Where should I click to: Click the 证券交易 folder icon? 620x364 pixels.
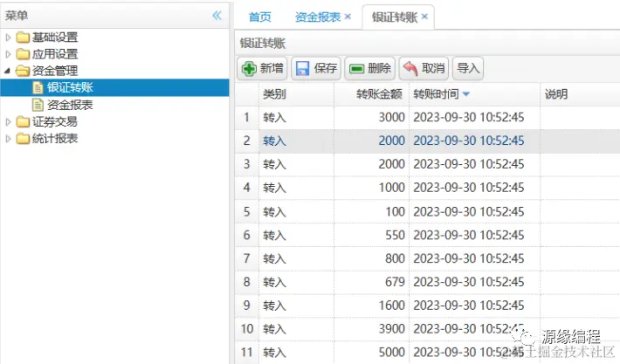click(x=23, y=121)
